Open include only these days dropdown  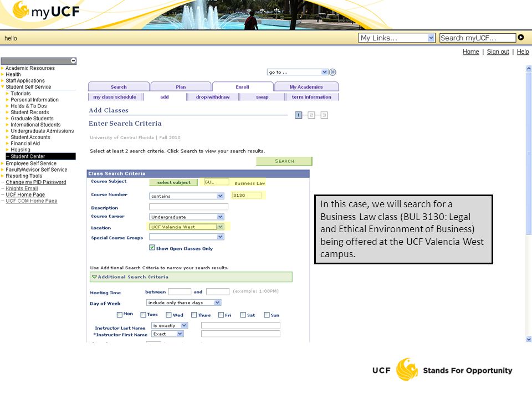[x=183, y=303]
